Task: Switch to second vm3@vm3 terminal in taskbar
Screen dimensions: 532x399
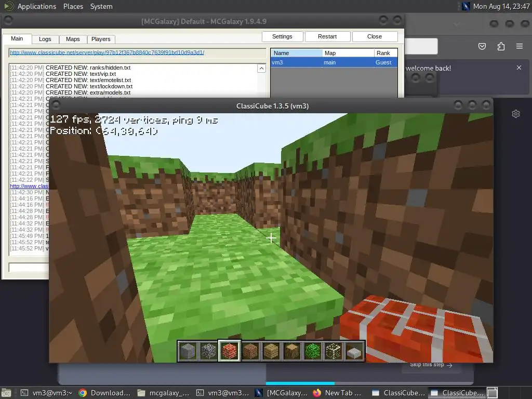Action: click(223, 393)
